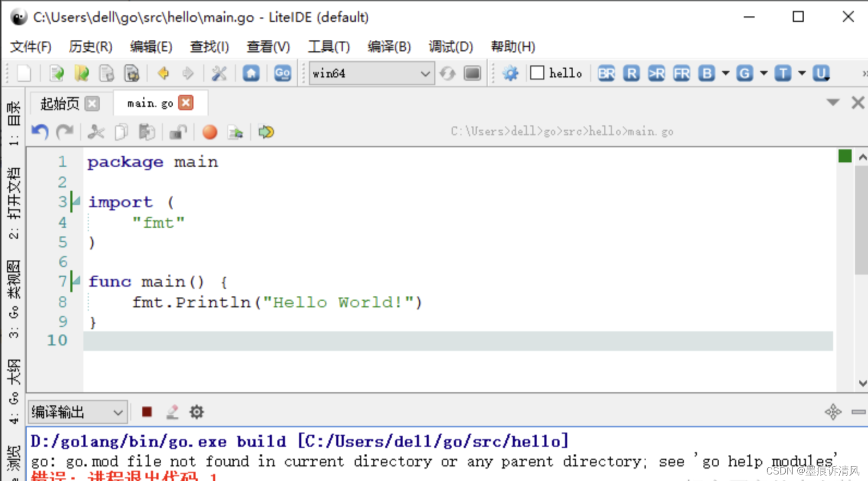Stop the process with the red square
Viewport: 868px width, 481px height.
[147, 412]
